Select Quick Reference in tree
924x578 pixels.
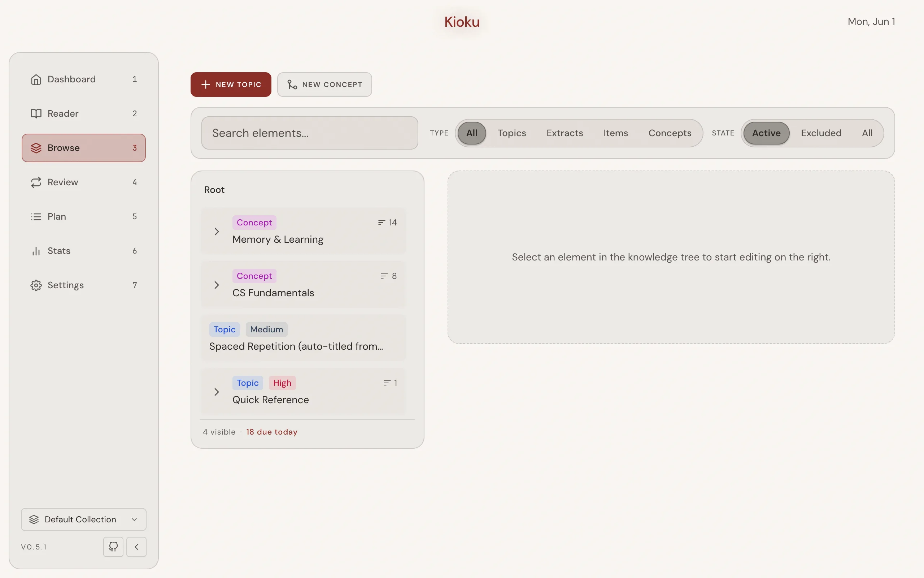303,392
